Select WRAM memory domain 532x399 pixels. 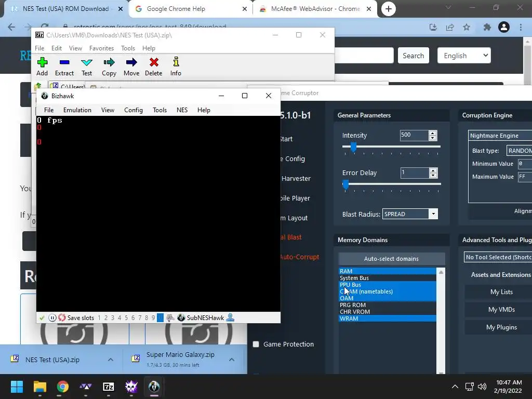(387, 318)
